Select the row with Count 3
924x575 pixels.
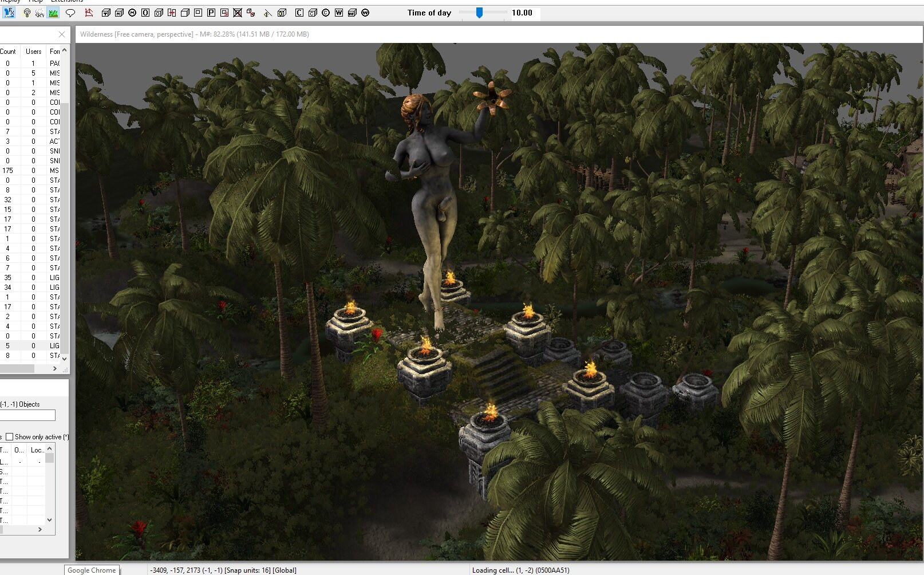(30, 141)
